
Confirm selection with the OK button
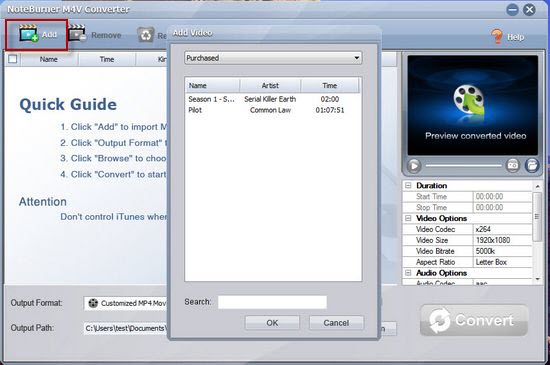click(272, 323)
